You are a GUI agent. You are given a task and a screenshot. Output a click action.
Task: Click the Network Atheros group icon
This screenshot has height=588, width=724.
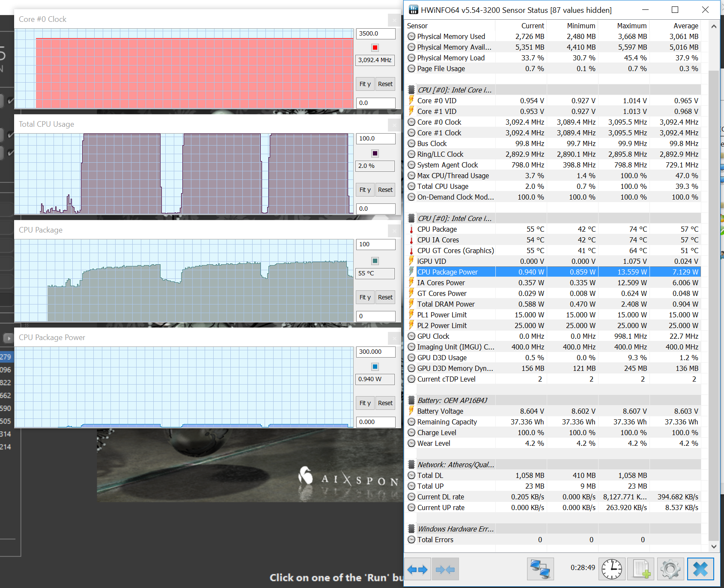point(411,465)
